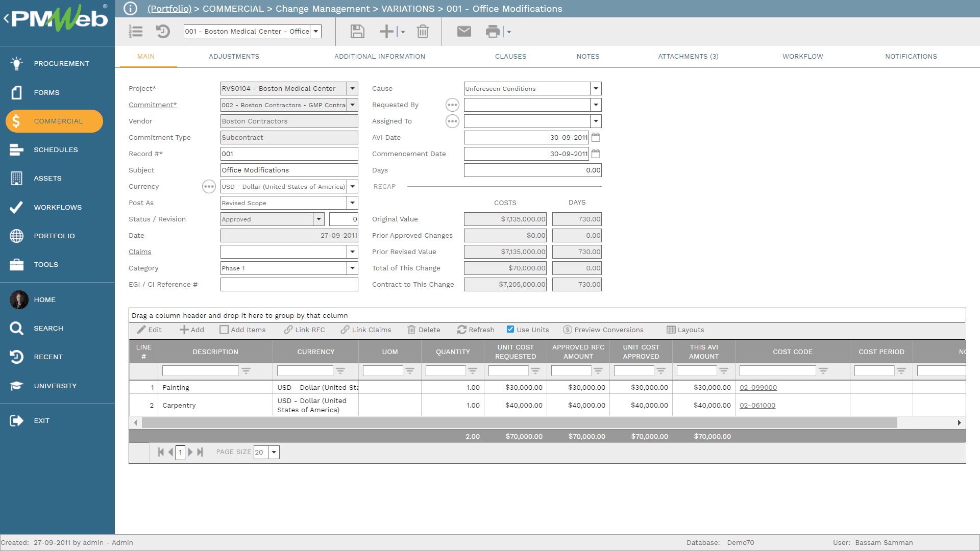Open AVI Date calendar picker

(x=596, y=137)
